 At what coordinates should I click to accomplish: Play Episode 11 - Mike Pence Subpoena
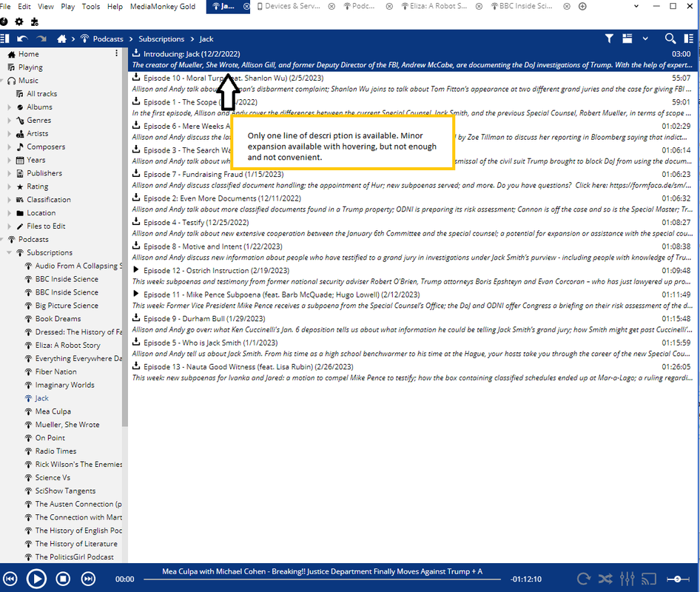[x=136, y=295]
